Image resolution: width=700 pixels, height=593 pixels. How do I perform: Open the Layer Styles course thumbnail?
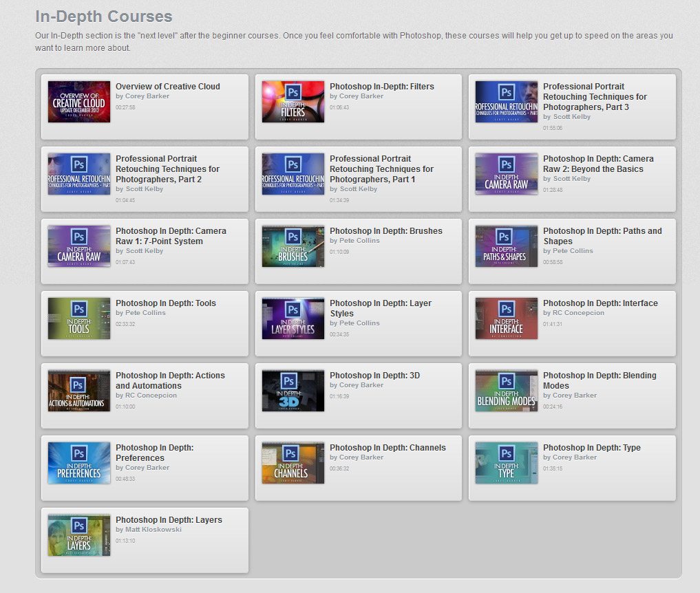[293, 319]
